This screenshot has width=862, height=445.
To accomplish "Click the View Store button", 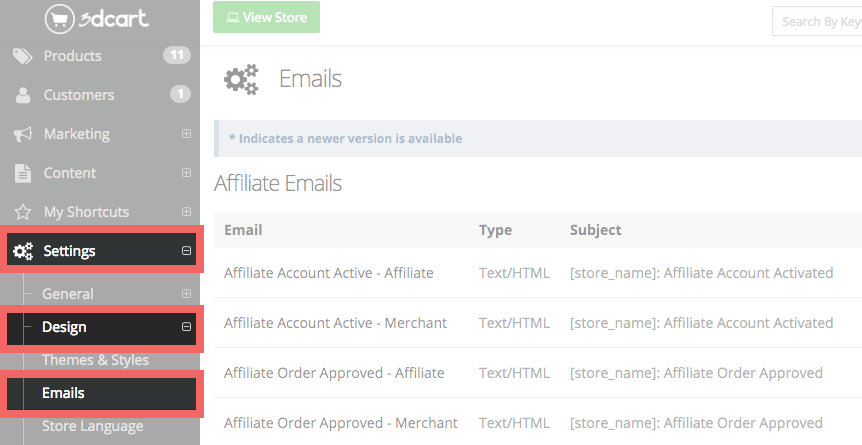I will tap(267, 17).
